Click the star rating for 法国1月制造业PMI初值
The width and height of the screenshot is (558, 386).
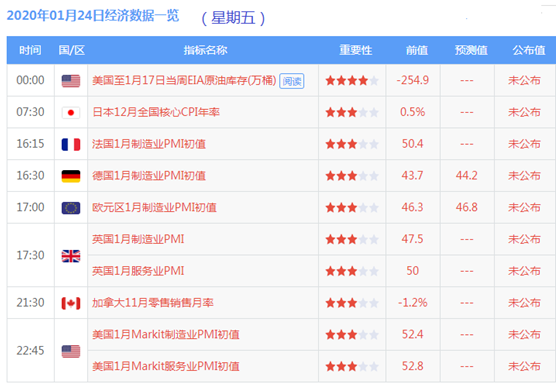pos(352,144)
